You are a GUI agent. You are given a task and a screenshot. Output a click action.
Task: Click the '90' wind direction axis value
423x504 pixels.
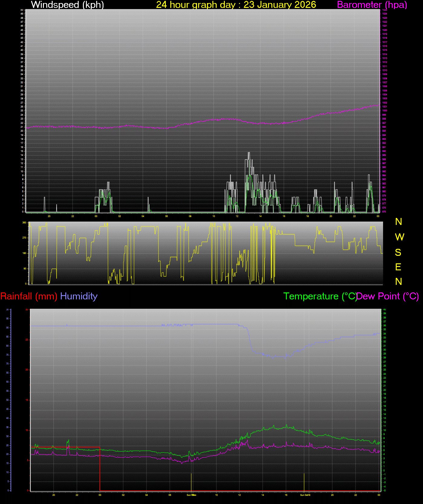point(25,268)
